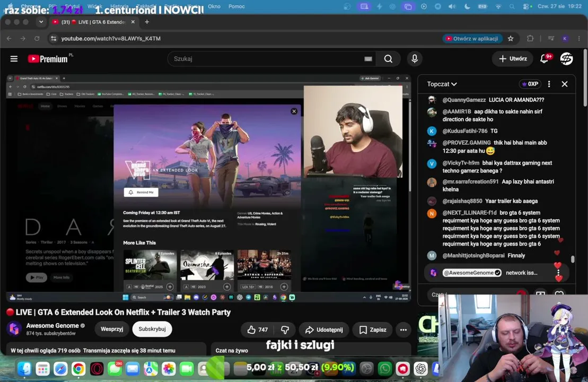The image size is (588, 382).
Task: Go back in browser history
Action: pyautogui.click(x=10, y=39)
